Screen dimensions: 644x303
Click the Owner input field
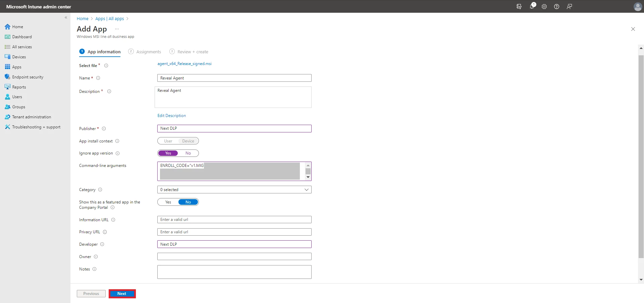coord(234,256)
